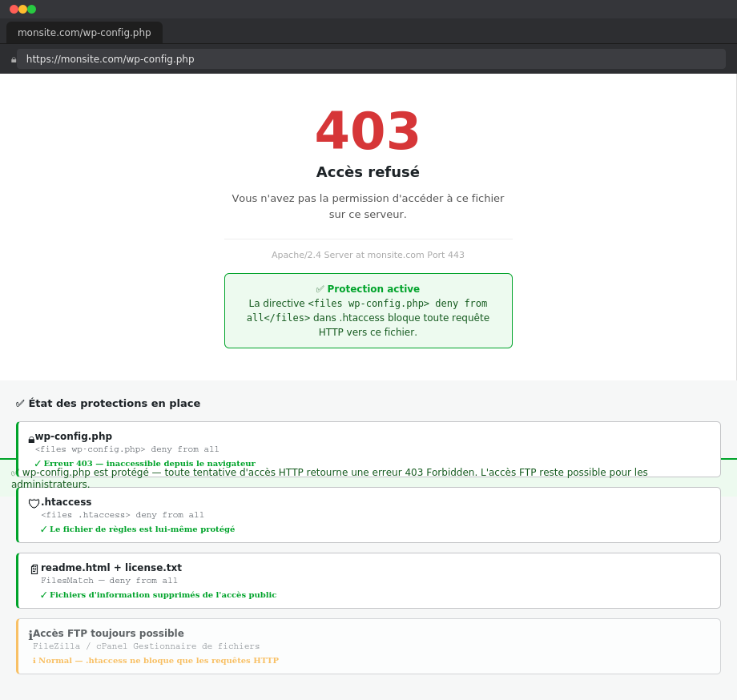
Task: Click the checkmark icon before État des protections
Action: (x=20, y=404)
